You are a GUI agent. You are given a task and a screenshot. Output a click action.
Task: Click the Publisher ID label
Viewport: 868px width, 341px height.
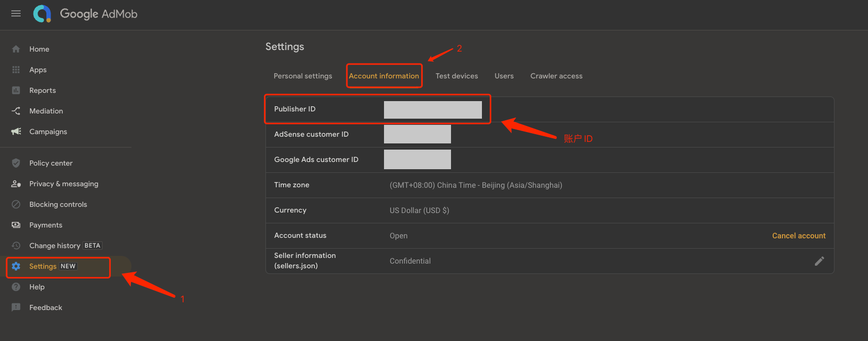[295, 109]
